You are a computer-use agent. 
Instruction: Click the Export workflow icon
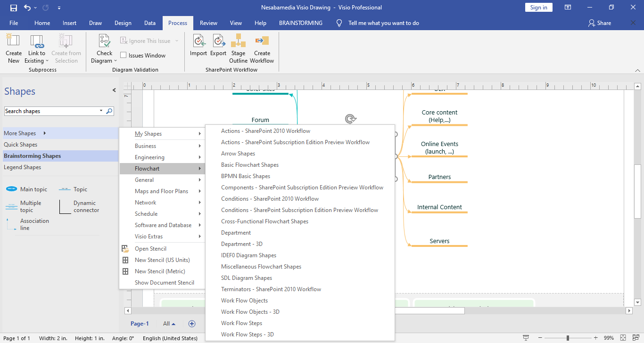(x=218, y=41)
